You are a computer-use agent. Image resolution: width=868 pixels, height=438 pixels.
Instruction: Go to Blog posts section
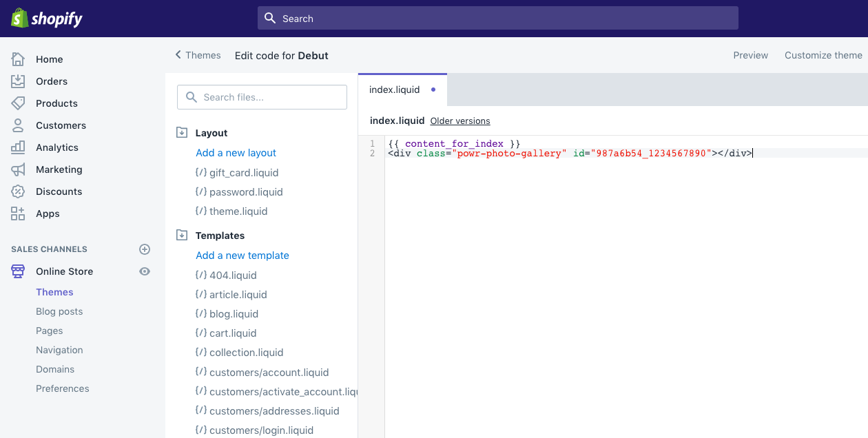(x=59, y=311)
